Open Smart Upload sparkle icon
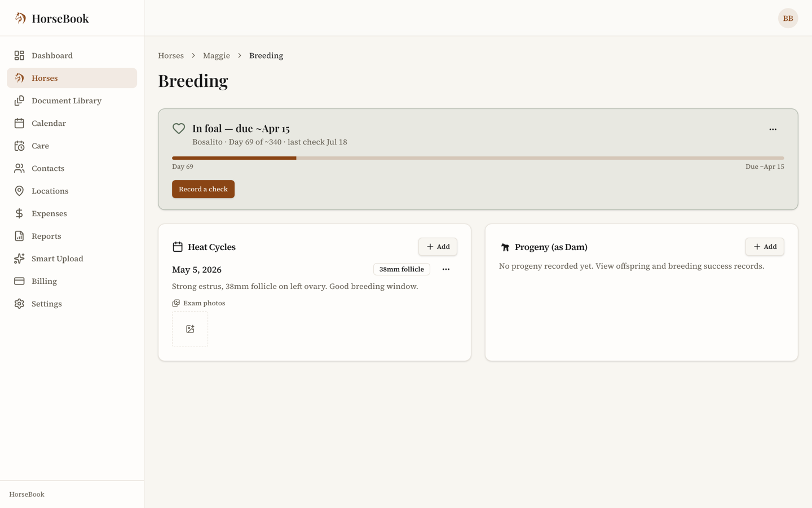 (19, 259)
